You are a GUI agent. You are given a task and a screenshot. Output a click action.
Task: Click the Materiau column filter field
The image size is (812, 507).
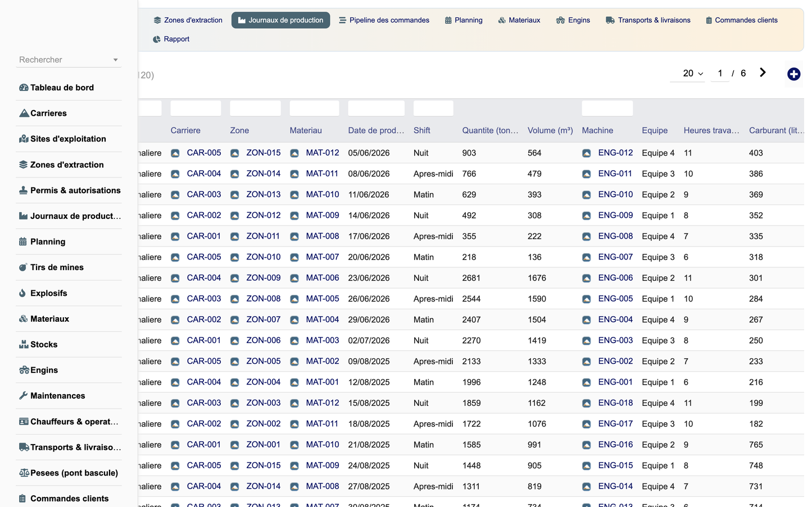click(314, 108)
